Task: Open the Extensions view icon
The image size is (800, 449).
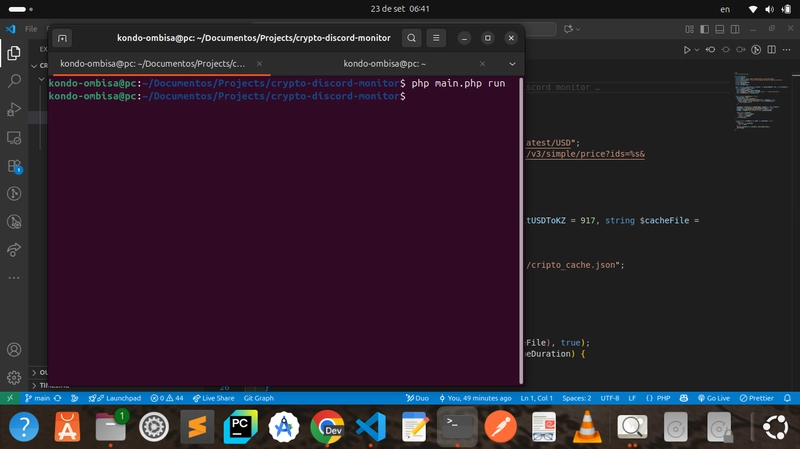Action: pos(14,165)
